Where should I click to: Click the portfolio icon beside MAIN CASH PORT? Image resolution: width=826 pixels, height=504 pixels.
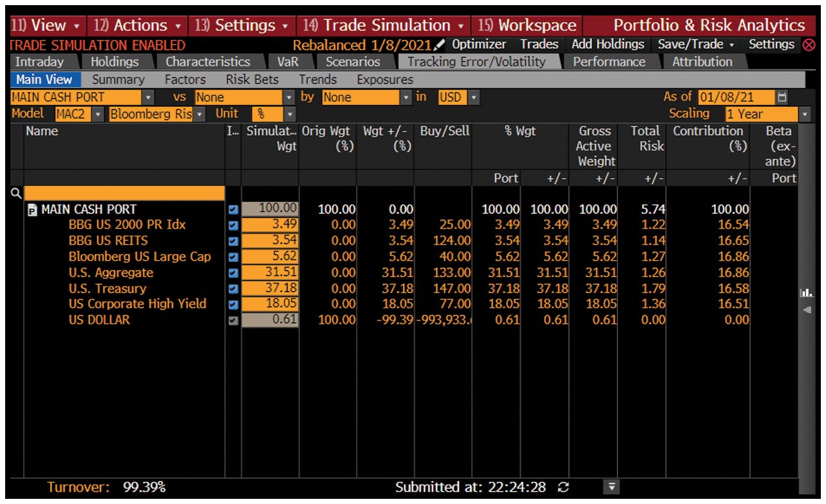pos(32,210)
